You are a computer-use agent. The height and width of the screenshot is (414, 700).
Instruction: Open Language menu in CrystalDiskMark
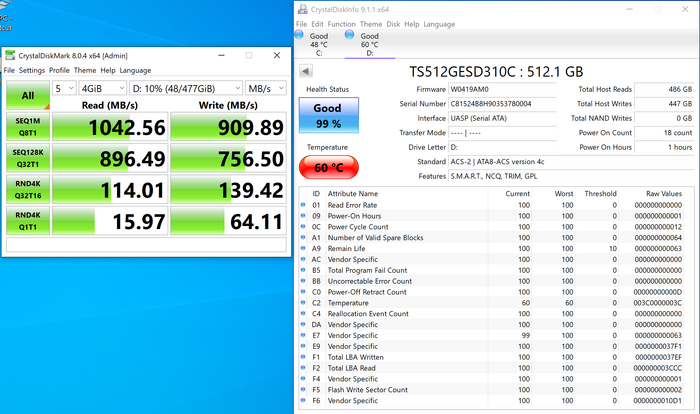[x=135, y=70]
